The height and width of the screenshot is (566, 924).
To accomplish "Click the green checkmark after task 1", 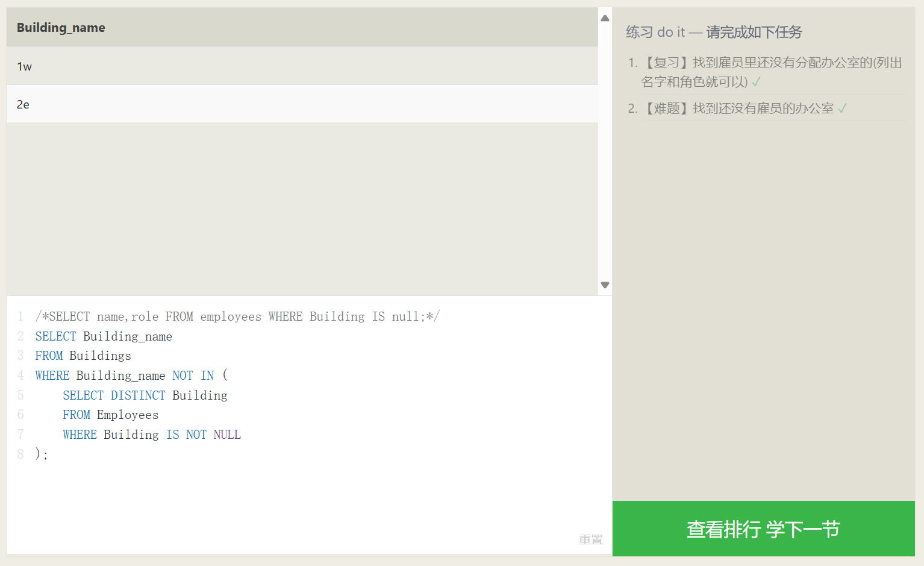I will [757, 82].
